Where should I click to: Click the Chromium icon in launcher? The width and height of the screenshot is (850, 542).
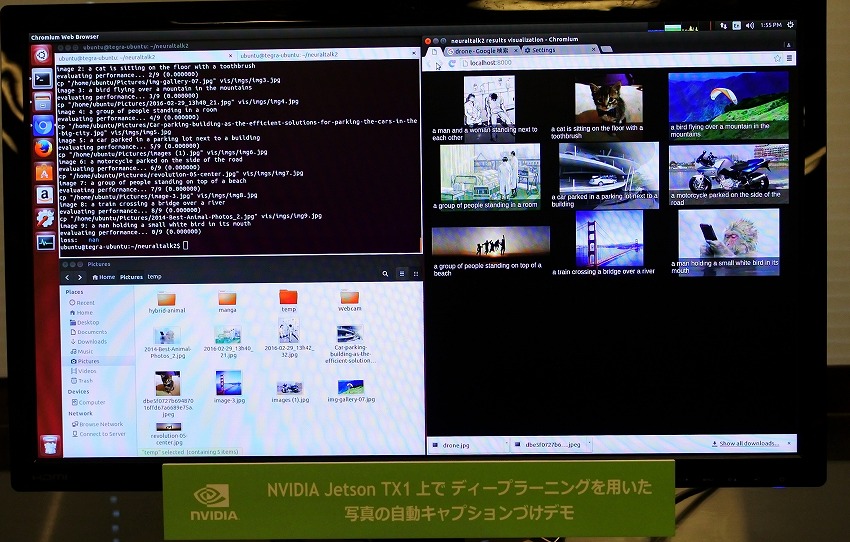point(42,126)
